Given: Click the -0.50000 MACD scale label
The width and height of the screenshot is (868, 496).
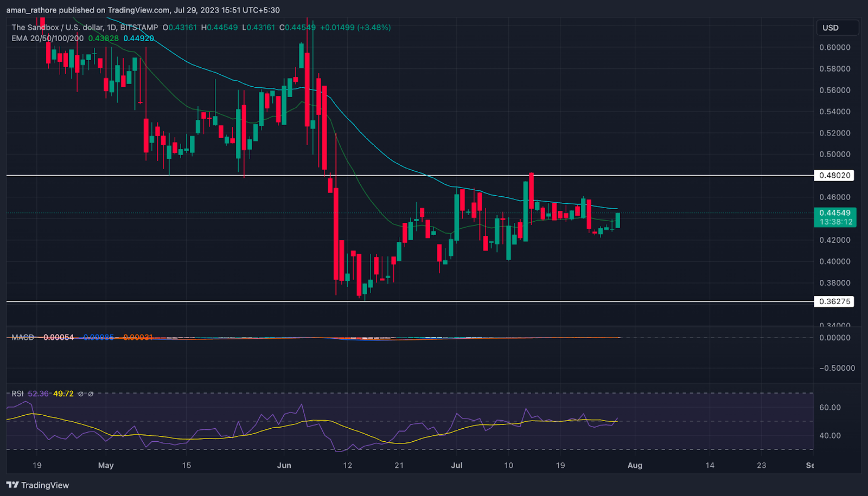Looking at the screenshot, I should point(837,368).
